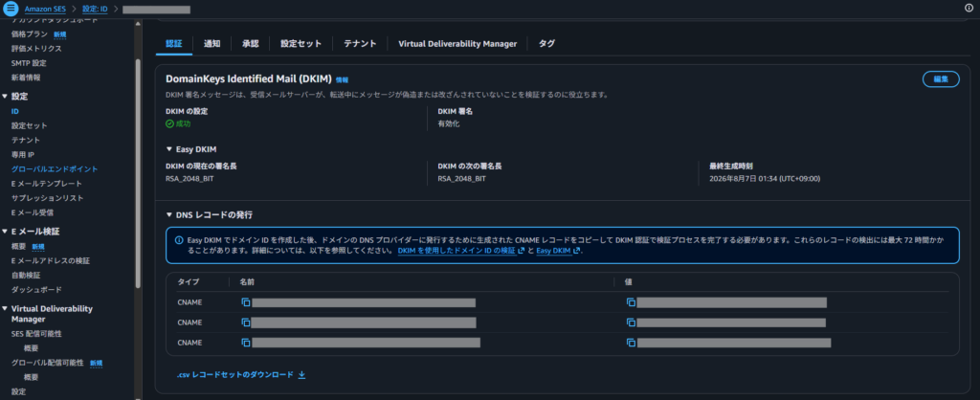
Task: Switch to the 承認 tab
Action: click(250, 44)
